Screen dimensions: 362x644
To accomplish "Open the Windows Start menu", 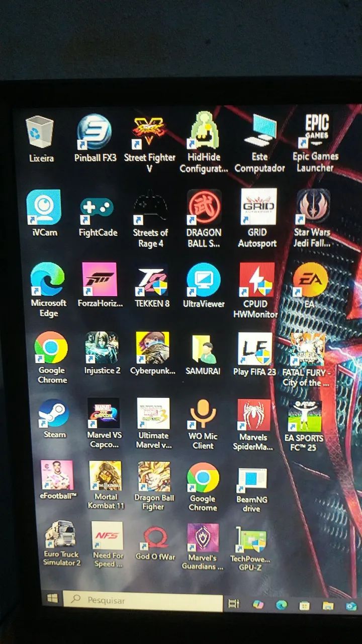I will pyautogui.click(x=52, y=599).
